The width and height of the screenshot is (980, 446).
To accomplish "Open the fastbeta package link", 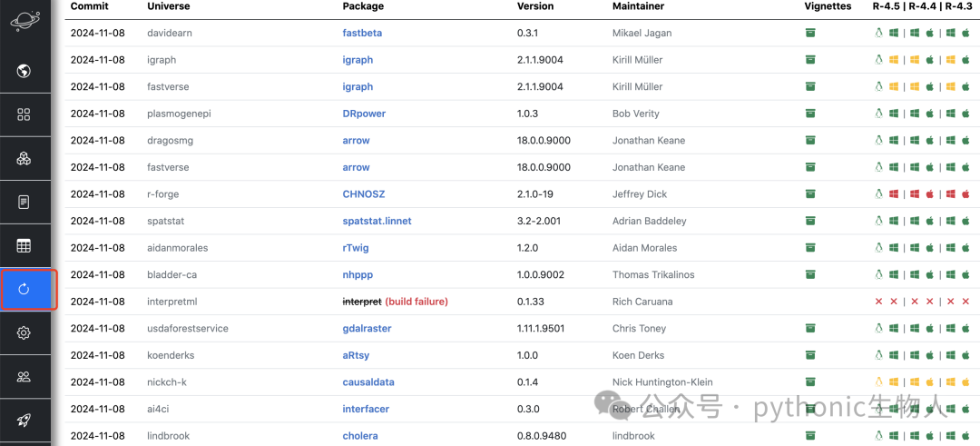I will pyautogui.click(x=362, y=33).
